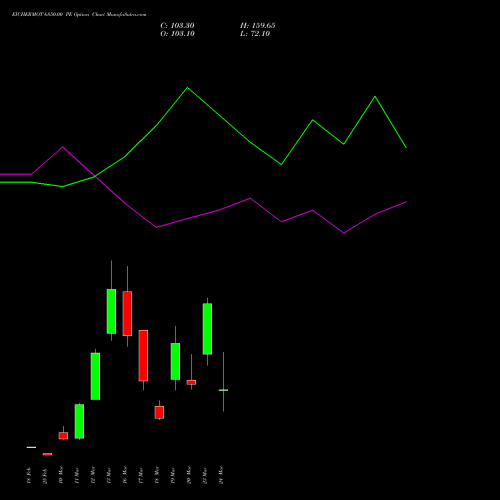
Task: Click the chart title text at top left
Action: [79, 15]
